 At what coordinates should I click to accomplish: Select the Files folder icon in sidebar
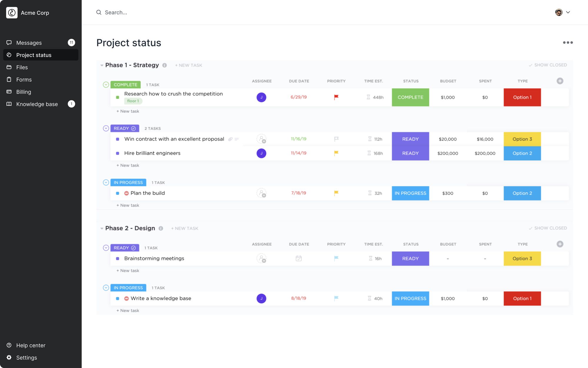tap(9, 67)
